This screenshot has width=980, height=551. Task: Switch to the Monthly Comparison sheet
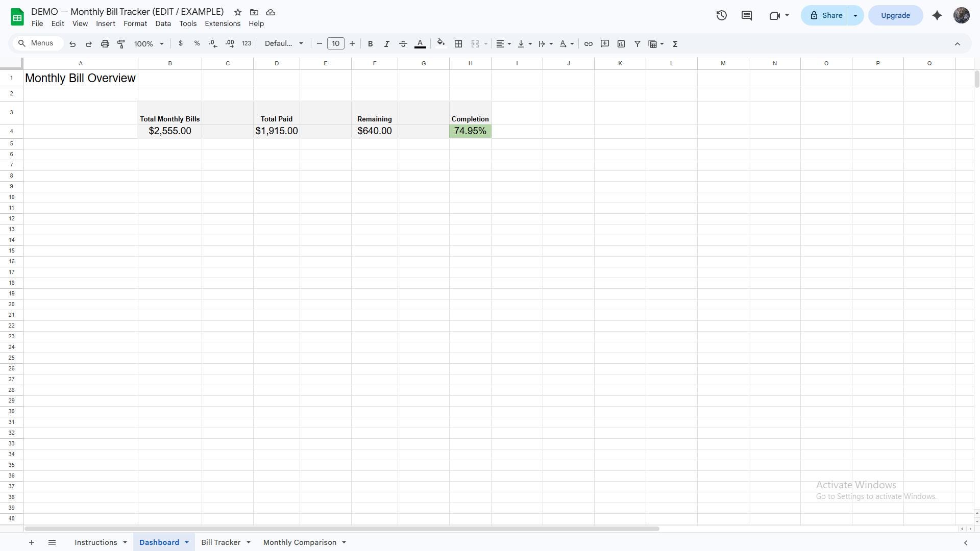[300, 542]
